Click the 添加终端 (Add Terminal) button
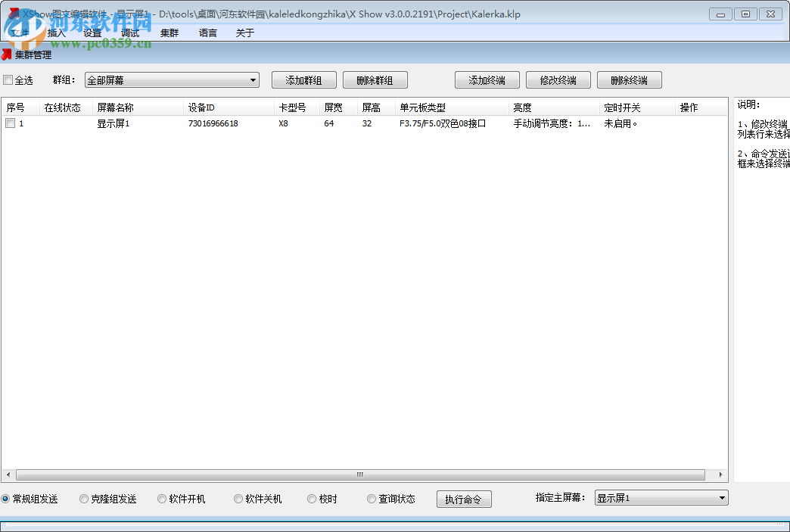 487,79
